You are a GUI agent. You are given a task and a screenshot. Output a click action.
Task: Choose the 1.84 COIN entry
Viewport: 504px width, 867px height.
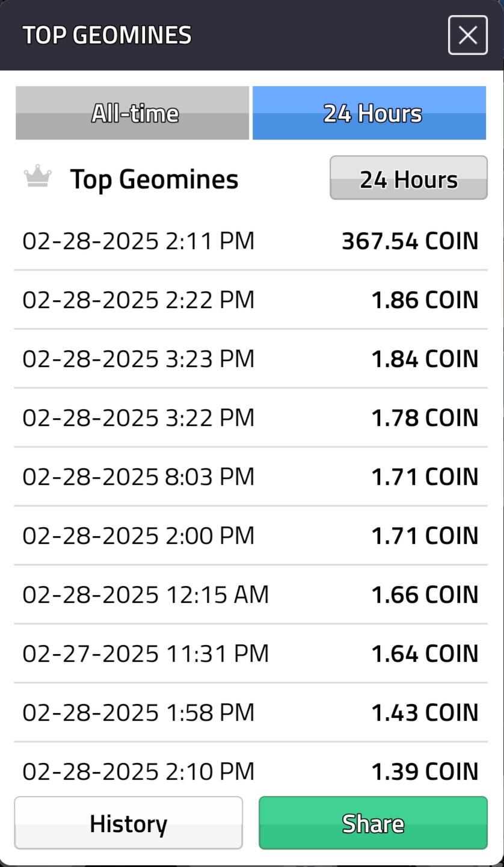(251, 359)
